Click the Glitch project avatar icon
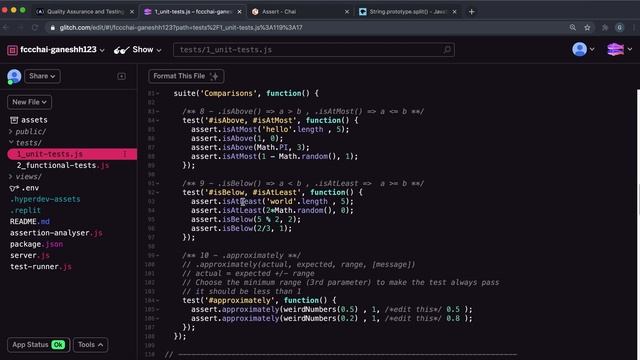The image size is (640, 360). (x=12, y=50)
